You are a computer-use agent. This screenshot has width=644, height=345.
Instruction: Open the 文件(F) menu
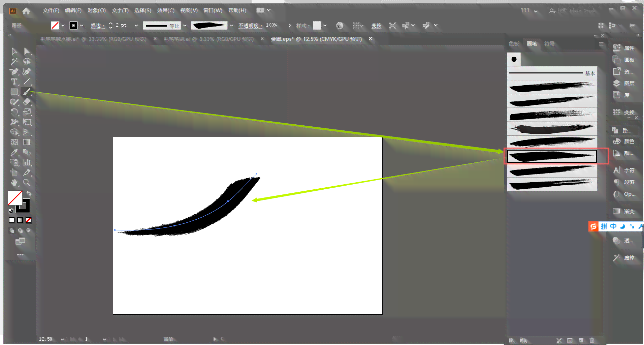(51, 10)
